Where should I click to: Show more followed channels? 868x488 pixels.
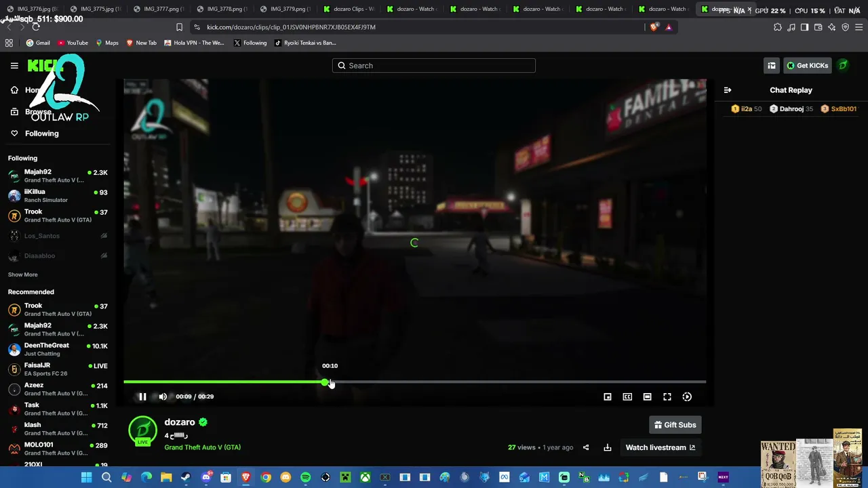click(x=22, y=274)
